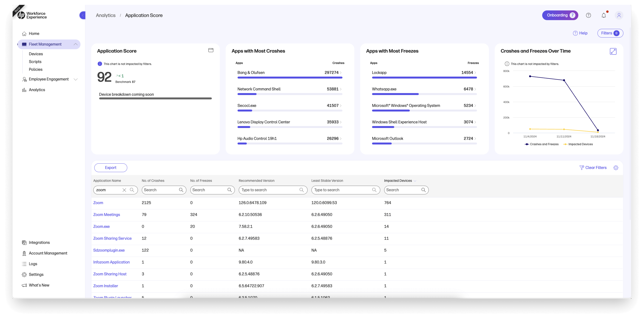
Task: Click the Windows Shell Experience Host freeze bar
Action: click(x=424, y=127)
